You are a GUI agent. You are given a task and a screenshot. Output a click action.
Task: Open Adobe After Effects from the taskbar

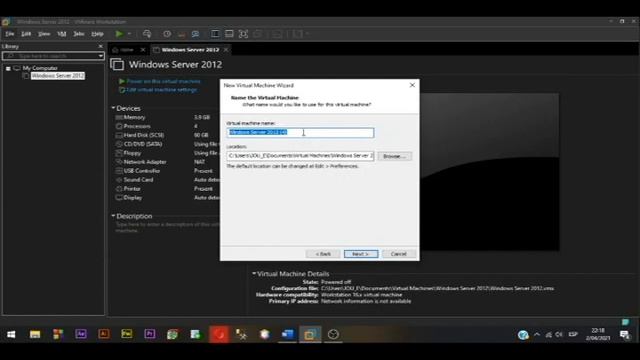81,335
